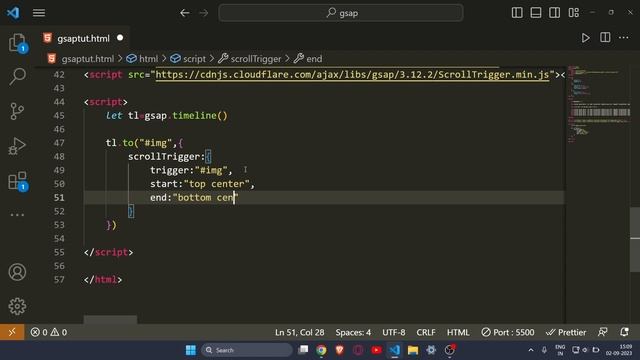Open the Explorer view in activity bar

pos(17,42)
